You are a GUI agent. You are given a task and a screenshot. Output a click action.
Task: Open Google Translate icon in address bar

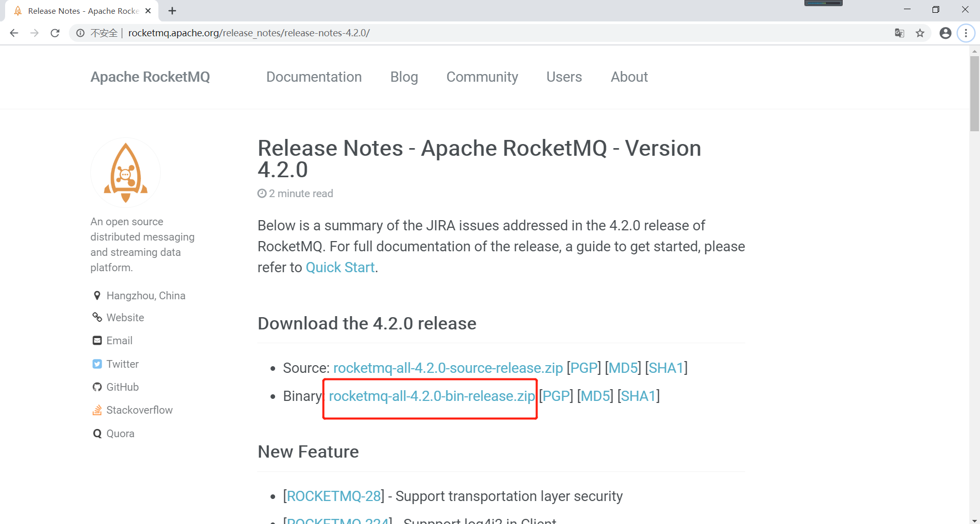899,33
